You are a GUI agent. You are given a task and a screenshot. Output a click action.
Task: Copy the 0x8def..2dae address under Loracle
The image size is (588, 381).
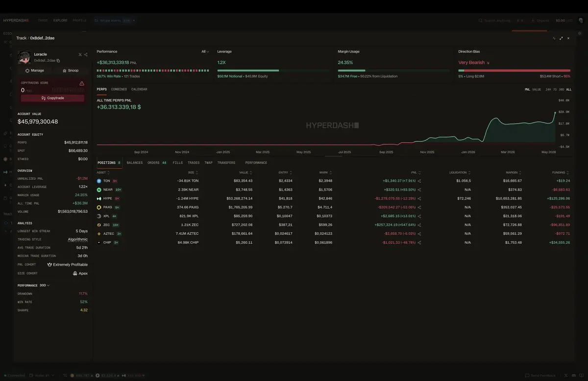58,60
